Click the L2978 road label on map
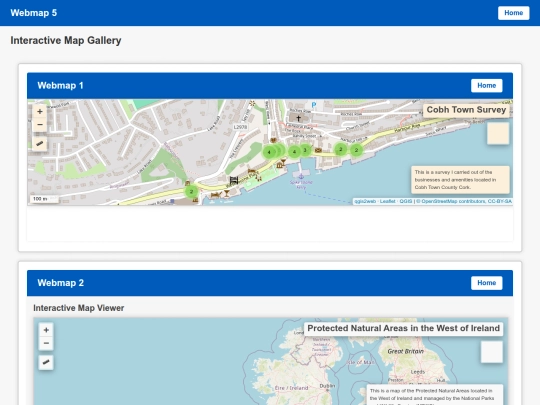 click(x=240, y=127)
